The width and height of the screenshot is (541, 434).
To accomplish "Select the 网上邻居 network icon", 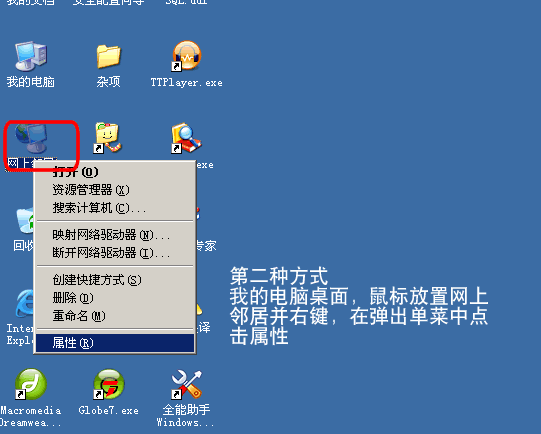I will point(31,139).
